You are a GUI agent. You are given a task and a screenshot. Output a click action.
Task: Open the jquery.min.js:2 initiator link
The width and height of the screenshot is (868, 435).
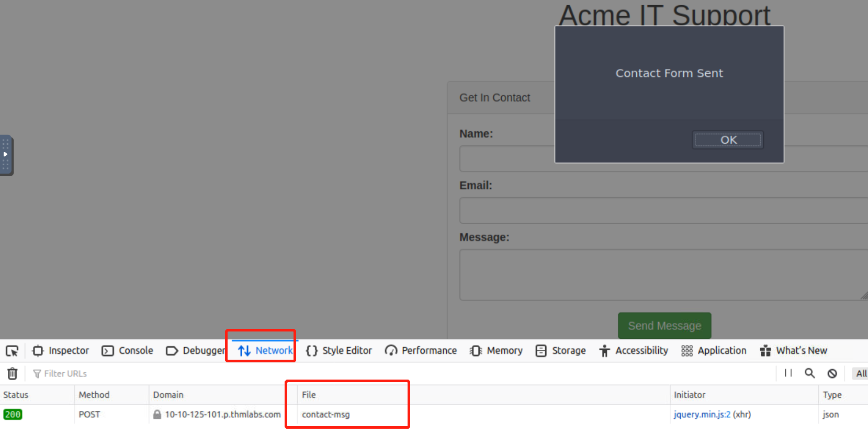click(702, 415)
